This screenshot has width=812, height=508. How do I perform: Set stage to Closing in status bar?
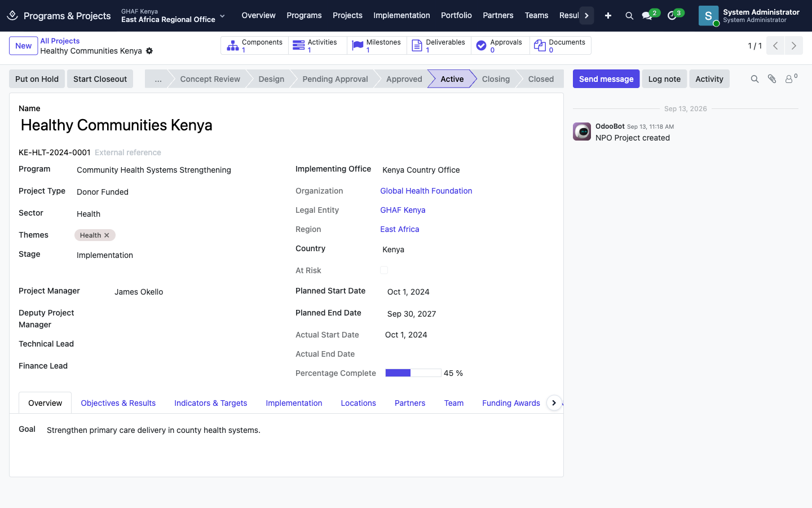click(x=496, y=79)
